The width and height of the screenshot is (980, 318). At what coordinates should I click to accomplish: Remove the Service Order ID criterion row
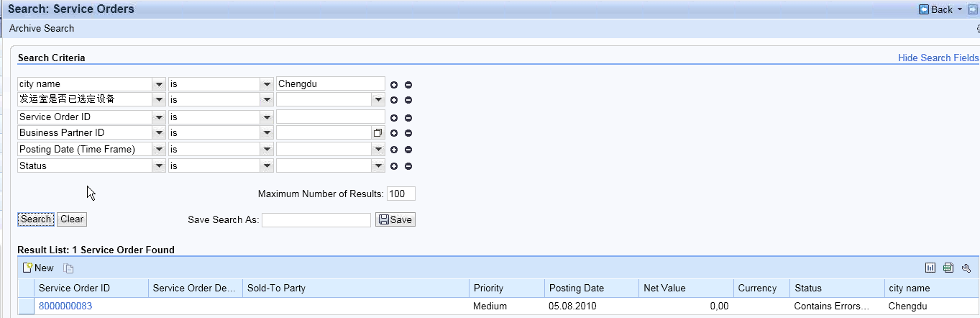pyautogui.click(x=408, y=118)
